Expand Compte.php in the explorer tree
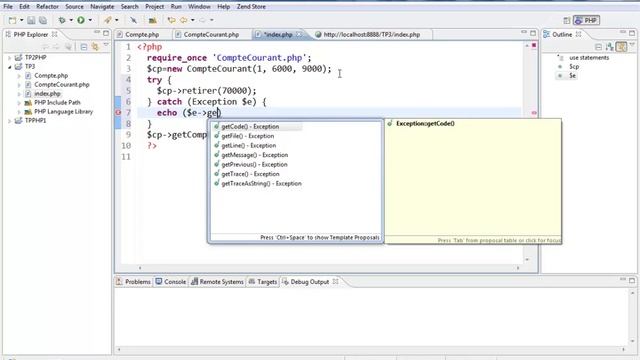 pos(19,76)
